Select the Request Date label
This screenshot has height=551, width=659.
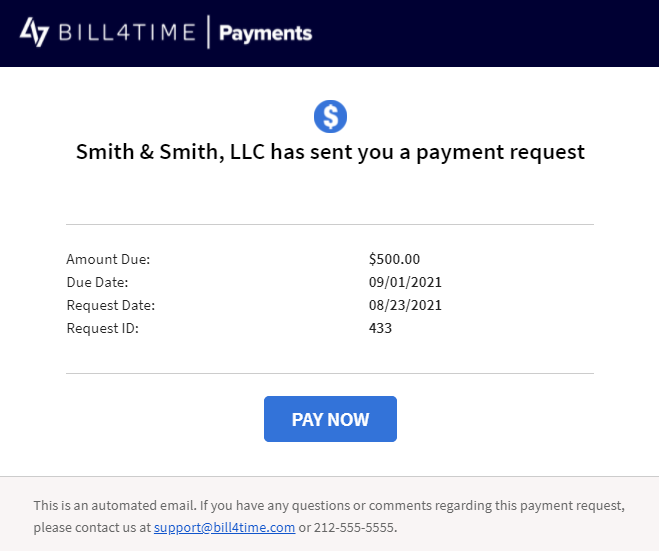[111, 305]
